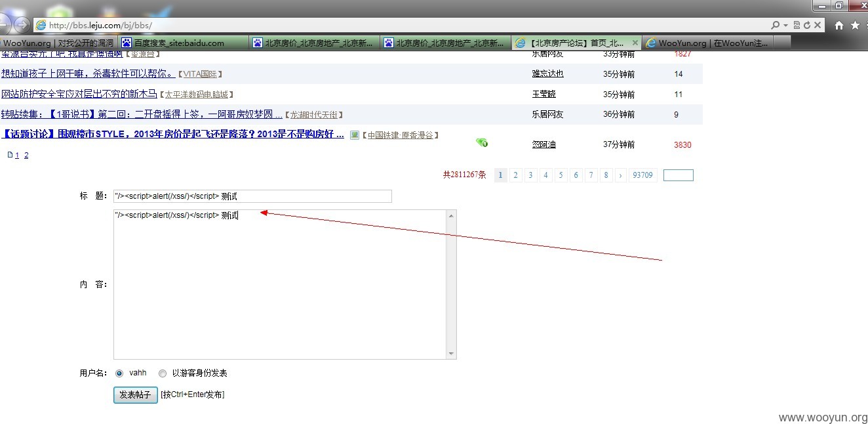Image resolution: width=868 pixels, height=424 pixels.
Task: Open address bar dropdown arrow
Action: [786, 25]
